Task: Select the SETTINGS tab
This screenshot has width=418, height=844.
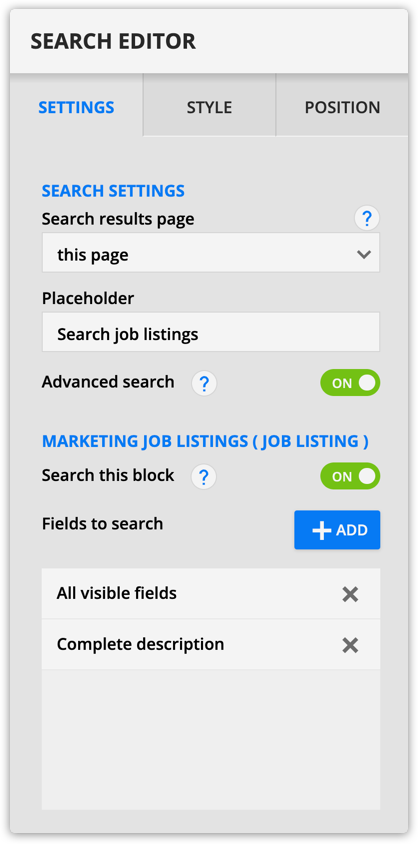Action: (x=76, y=105)
